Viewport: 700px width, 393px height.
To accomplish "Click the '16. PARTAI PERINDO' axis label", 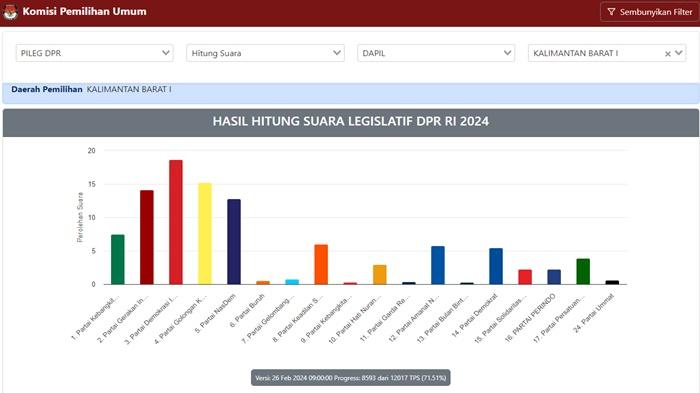I will coord(530,318).
